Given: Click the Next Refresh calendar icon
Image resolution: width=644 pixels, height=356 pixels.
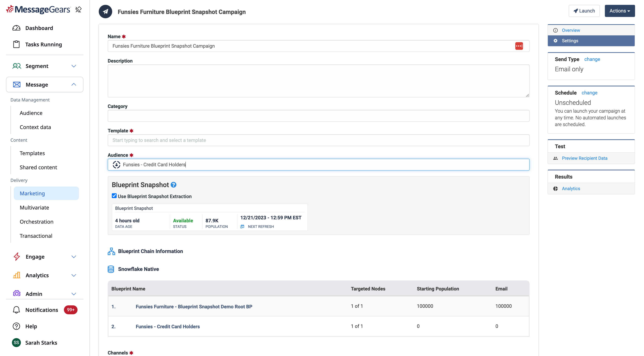Looking at the screenshot, I should click(x=242, y=227).
